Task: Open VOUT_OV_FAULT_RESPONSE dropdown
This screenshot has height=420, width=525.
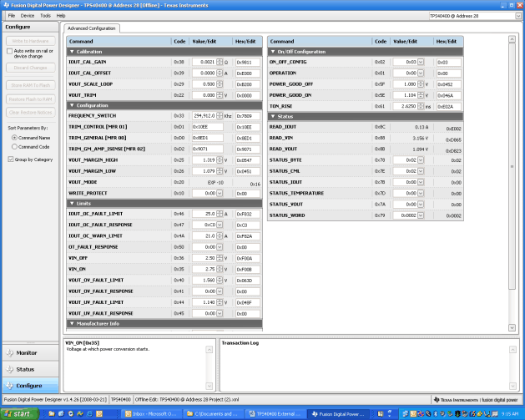Action: [220, 291]
